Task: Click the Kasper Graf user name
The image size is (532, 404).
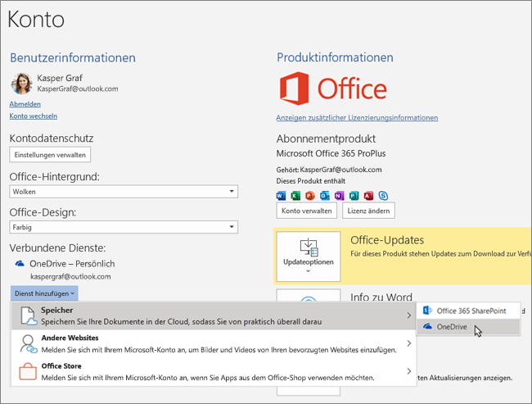Action: [x=60, y=78]
